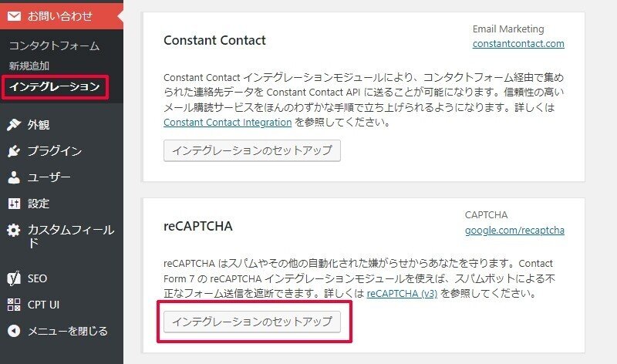Visit the constantcontact.com link
The image size is (617, 364).
518,44
